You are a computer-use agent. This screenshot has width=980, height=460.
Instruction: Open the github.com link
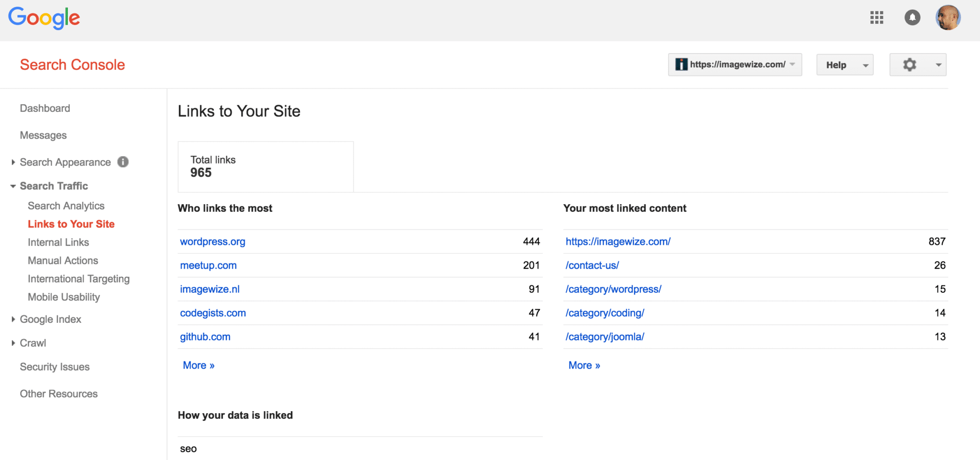coord(205,337)
